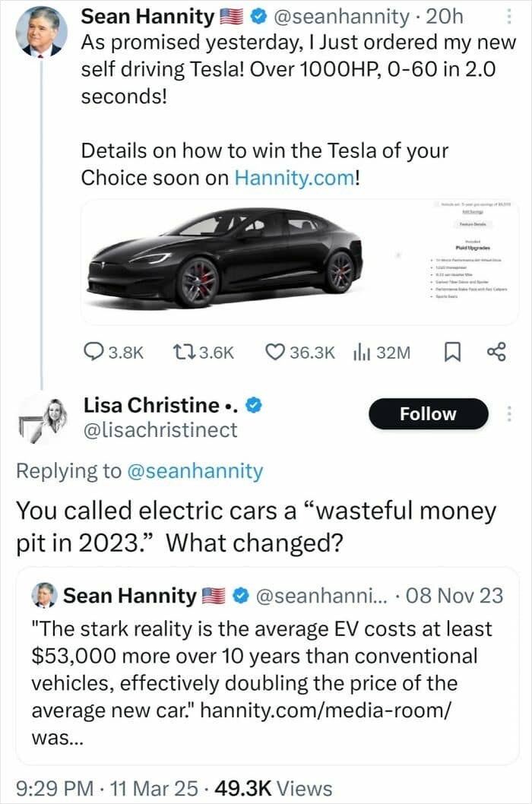The width and height of the screenshot is (532, 804).
Task: Open more options on Sean Hannity's tweet
Action: (508, 17)
